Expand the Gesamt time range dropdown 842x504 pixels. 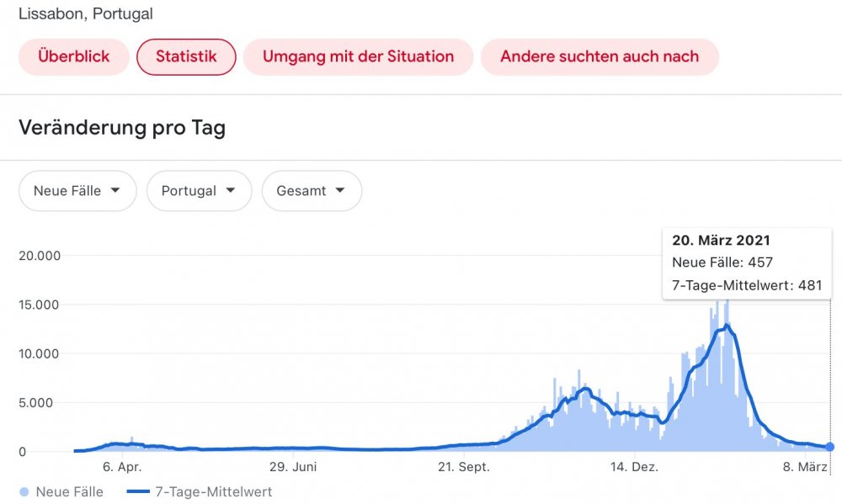312,191
